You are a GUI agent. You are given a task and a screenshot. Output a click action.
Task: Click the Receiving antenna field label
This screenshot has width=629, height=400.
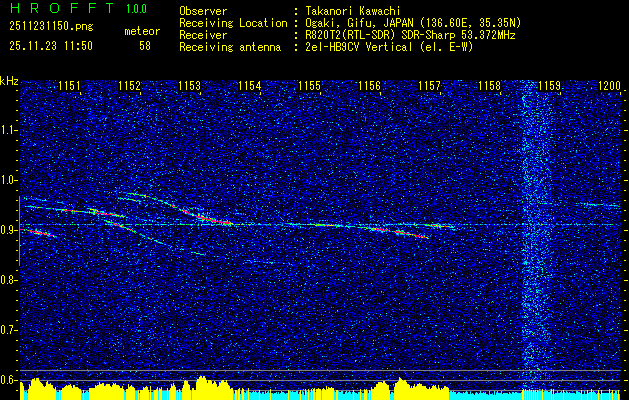click(x=230, y=47)
